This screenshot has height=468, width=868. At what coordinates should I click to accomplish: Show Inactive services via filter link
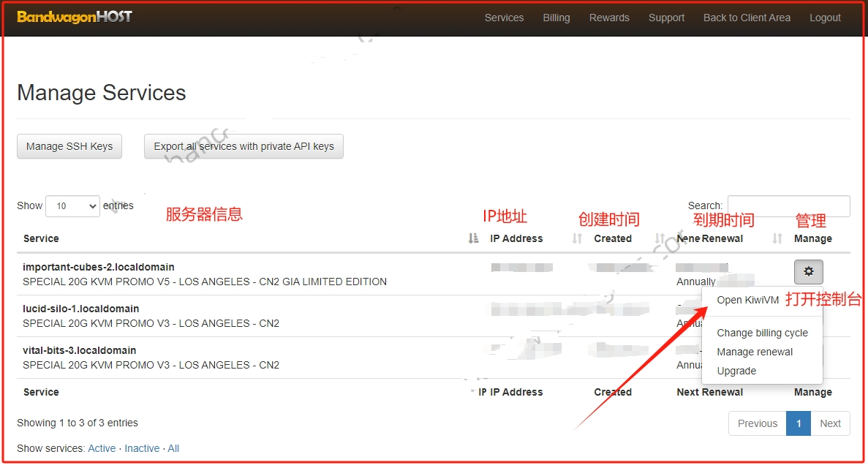coord(142,448)
